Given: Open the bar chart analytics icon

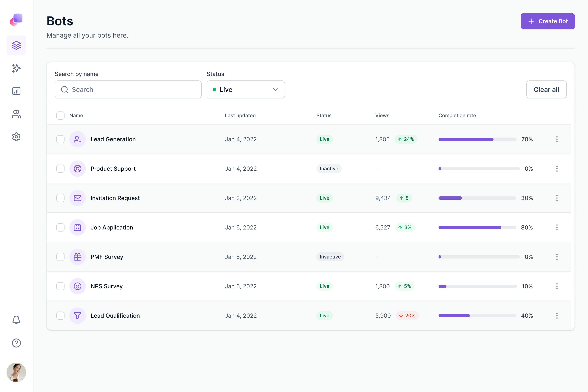Looking at the screenshot, I should tap(16, 91).
